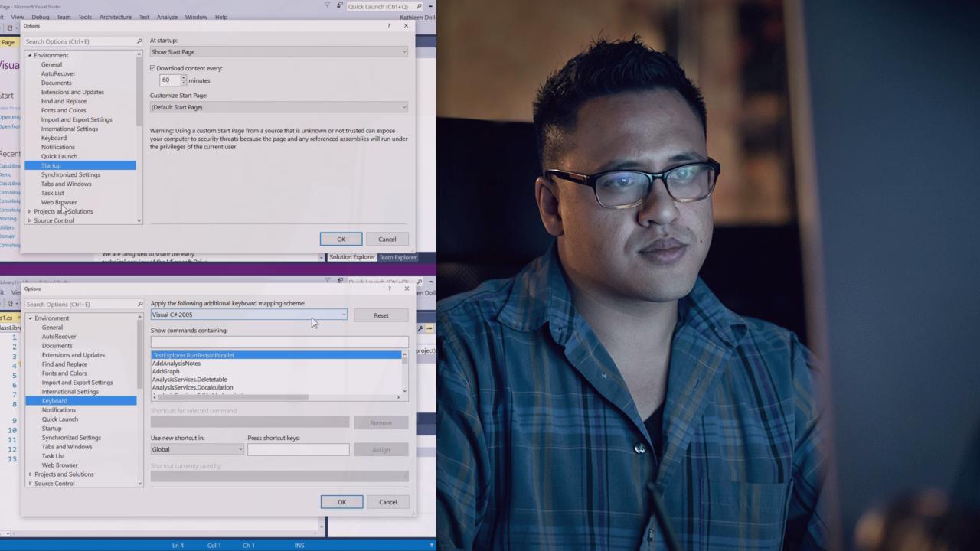Select the TestExplorer.RunTestsInParallel command
Image resolution: width=980 pixels, height=551 pixels.
194,355
